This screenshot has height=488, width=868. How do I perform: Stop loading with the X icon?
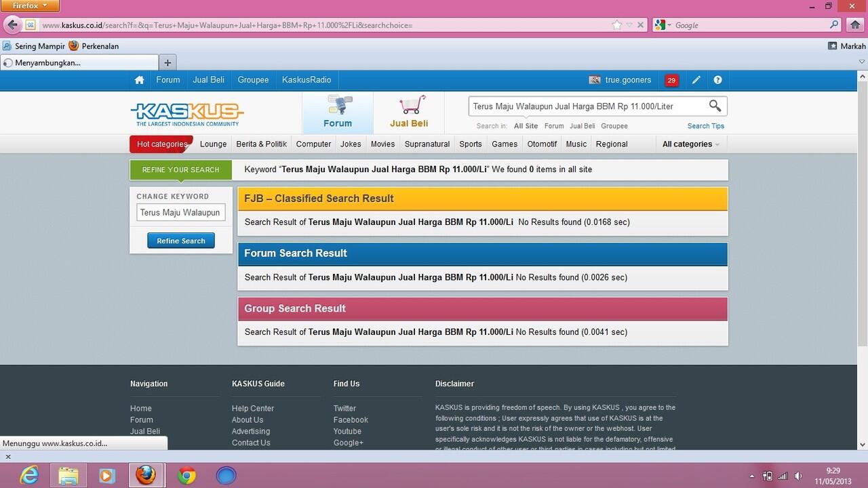640,25
